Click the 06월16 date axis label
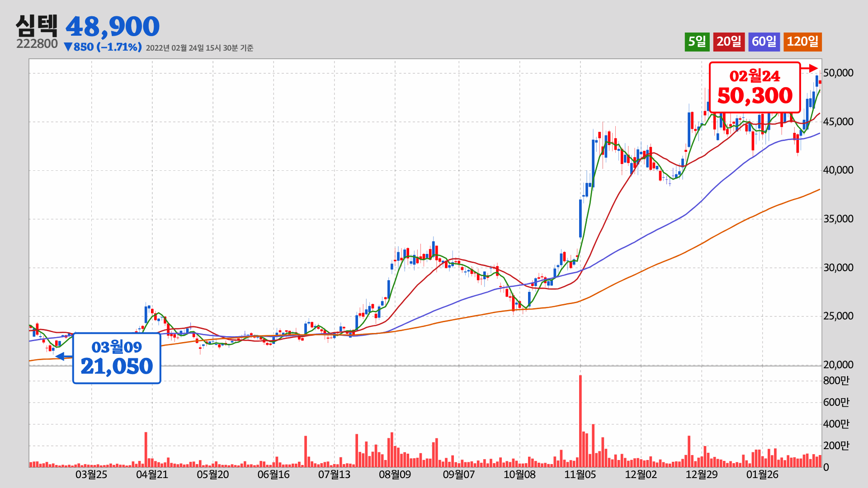 point(274,475)
